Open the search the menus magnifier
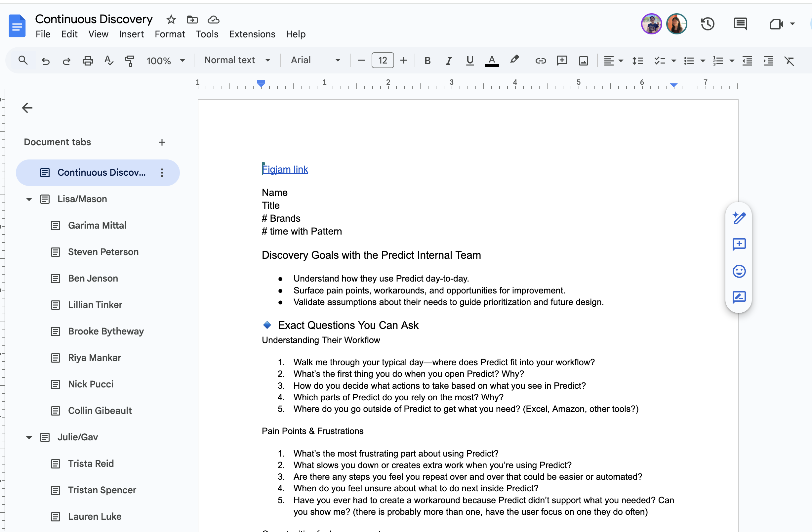The image size is (812, 532). (x=23, y=61)
